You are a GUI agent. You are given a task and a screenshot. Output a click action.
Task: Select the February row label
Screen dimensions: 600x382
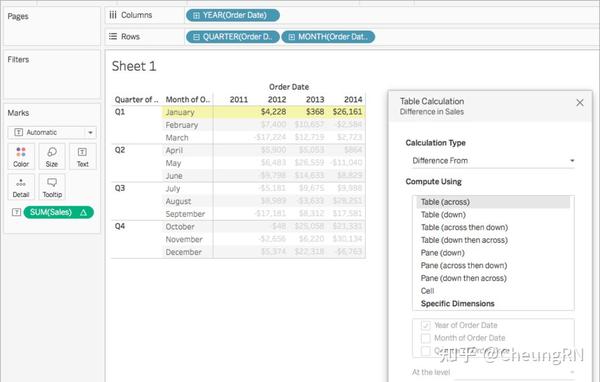click(x=182, y=125)
